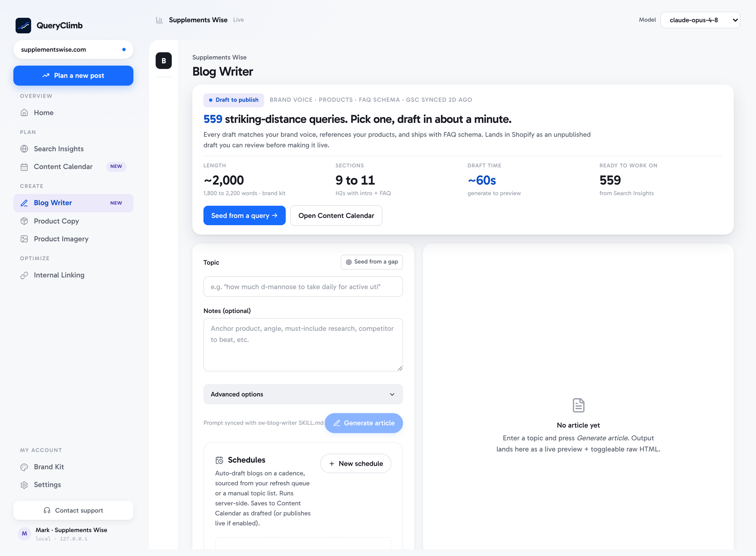The width and height of the screenshot is (756, 556).
Task: Click the QueryClimb logo icon
Action: pos(23,26)
